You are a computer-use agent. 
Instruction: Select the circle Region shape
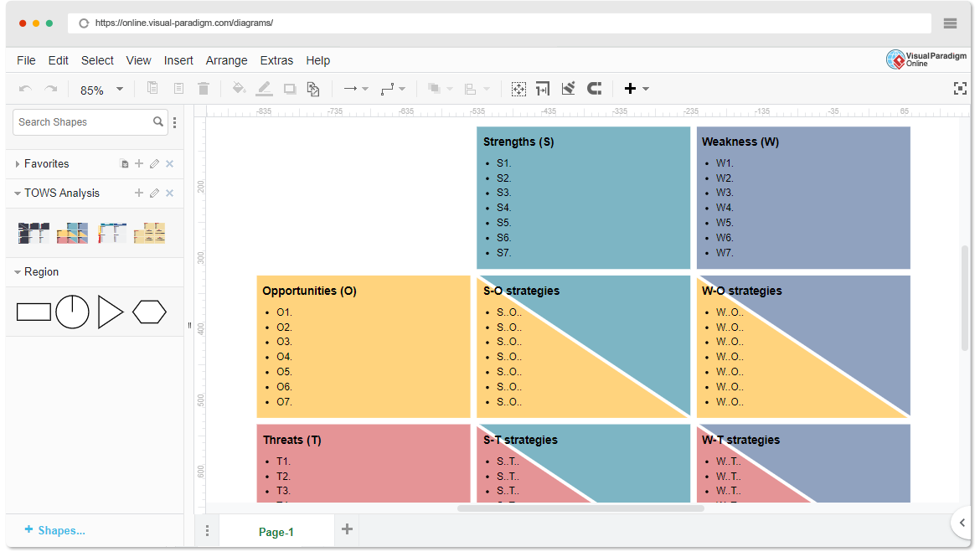[x=73, y=312]
